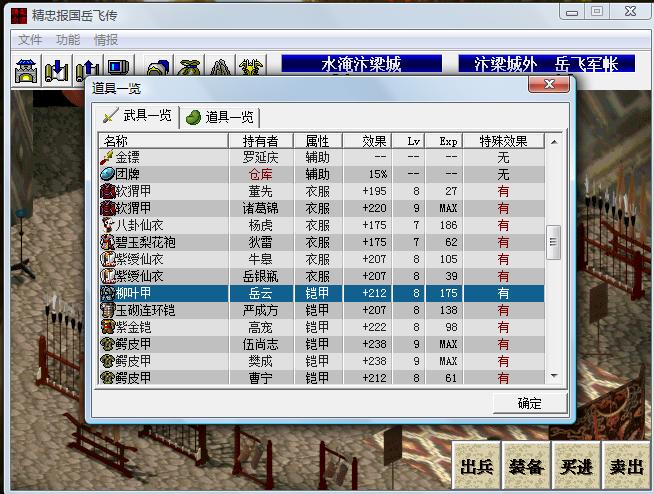The width and height of the screenshot is (654, 494).
Task: Sort the list by 效果 column header
Action: pos(374,141)
